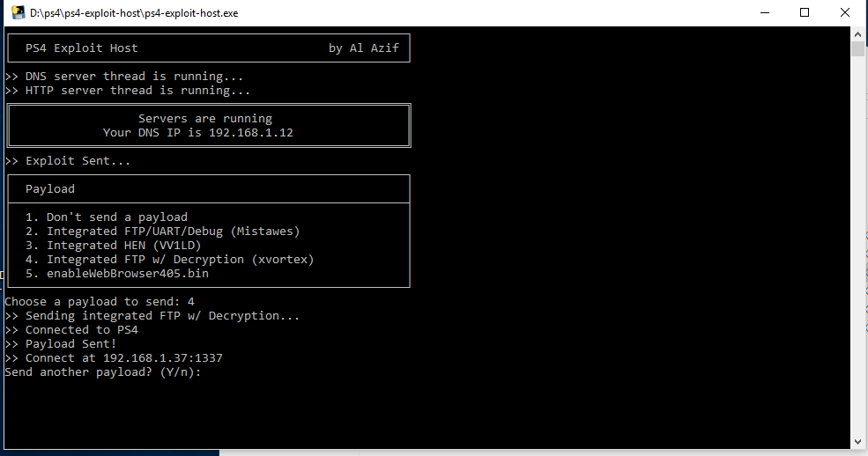Click the vertical scrollbar thumb
Screen dimensions: 868x456
[x=857, y=49]
